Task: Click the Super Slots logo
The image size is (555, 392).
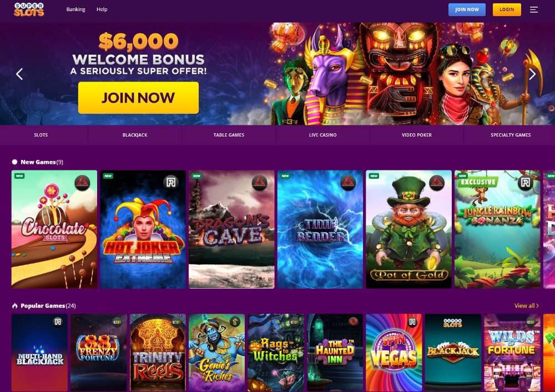Action: (29, 9)
